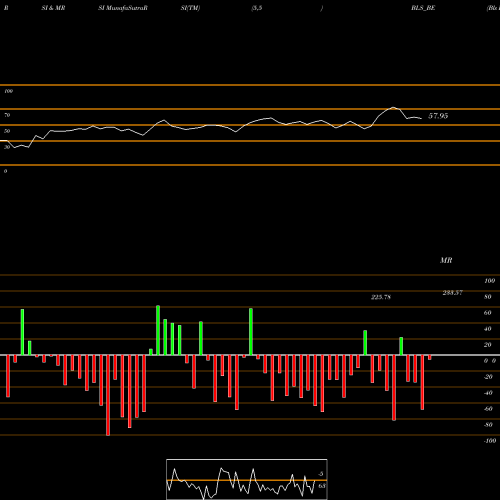Click the 20 label on MR axis
This screenshot has height=500, width=500.
point(488,345)
